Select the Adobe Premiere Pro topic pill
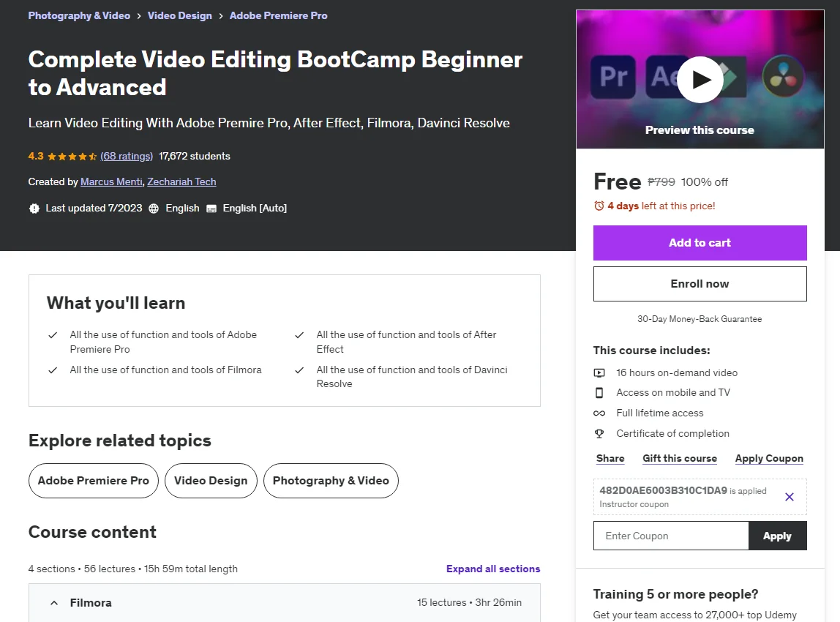This screenshot has width=840, height=622. point(94,481)
